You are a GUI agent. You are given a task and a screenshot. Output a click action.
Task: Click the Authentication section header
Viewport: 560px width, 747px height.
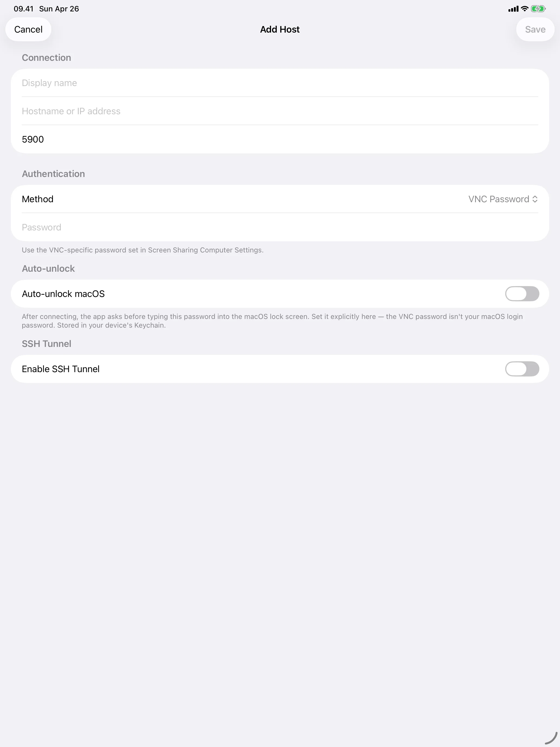click(x=53, y=173)
